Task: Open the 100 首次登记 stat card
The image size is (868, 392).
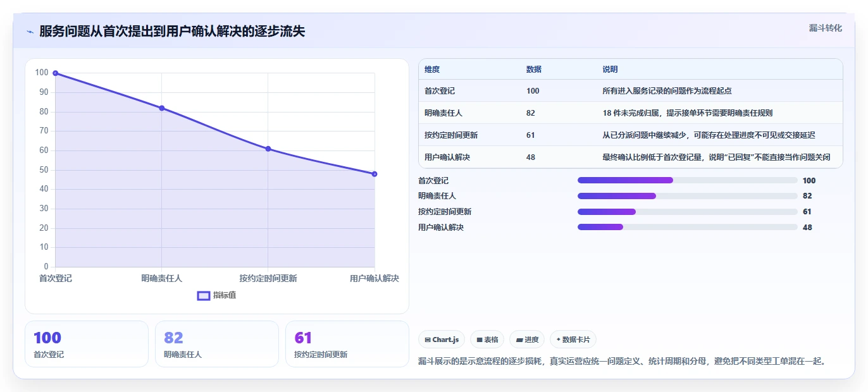Action: point(87,344)
